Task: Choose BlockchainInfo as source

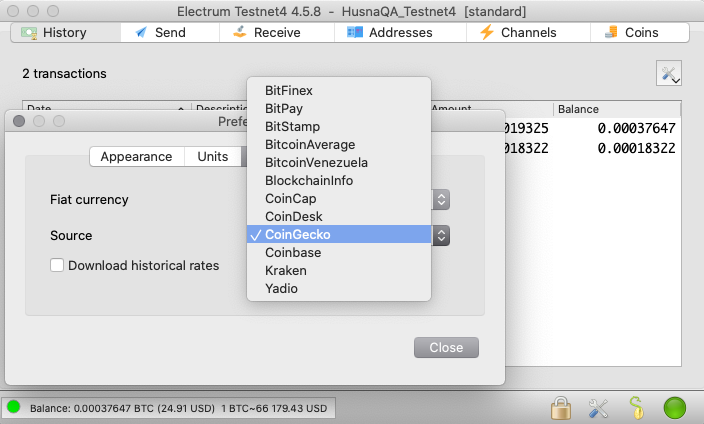Action: click(x=339, y=181)
